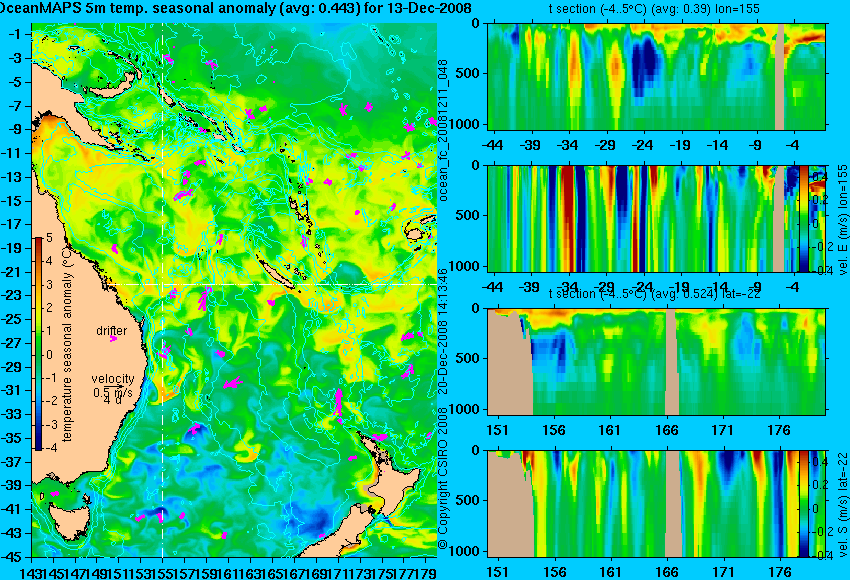Image resolution: width=850 pixels, height=580 pixels.
Task: Click the magenta drifter marker in the legend
Action: [113, 339]
